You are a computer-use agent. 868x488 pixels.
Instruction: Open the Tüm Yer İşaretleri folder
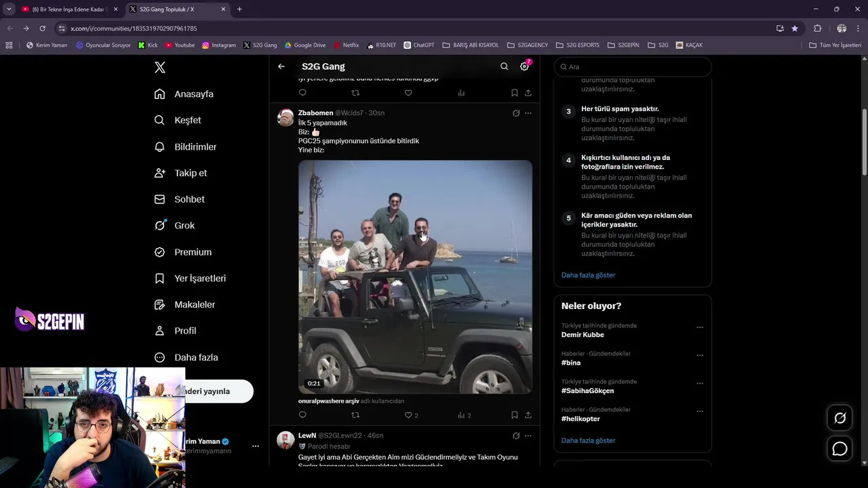click(x=835, y=45)
